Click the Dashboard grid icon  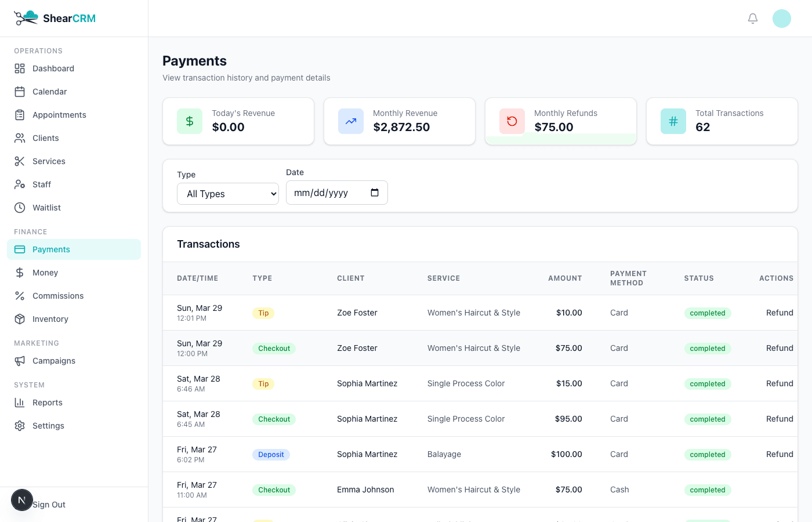pos(20,68)
